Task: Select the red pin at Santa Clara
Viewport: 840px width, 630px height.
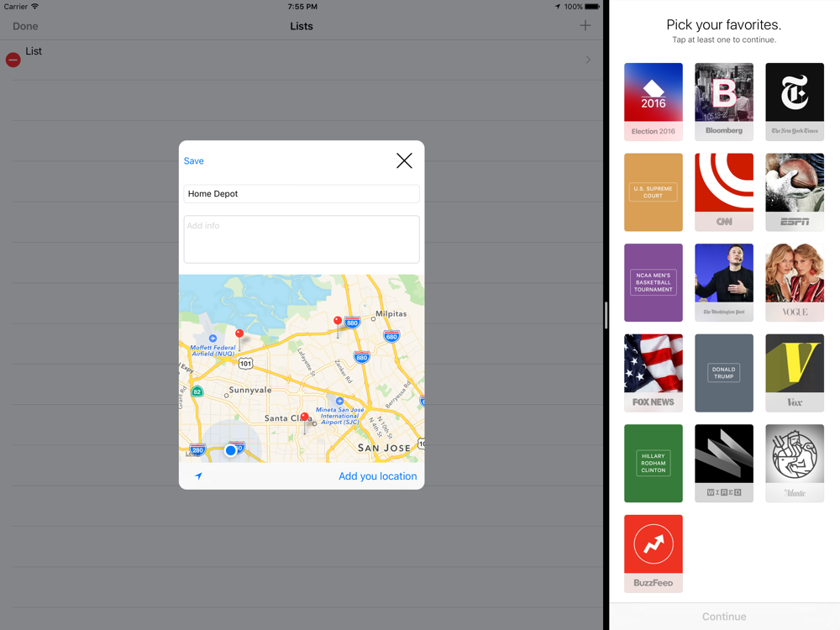Action: coord(304,417)
